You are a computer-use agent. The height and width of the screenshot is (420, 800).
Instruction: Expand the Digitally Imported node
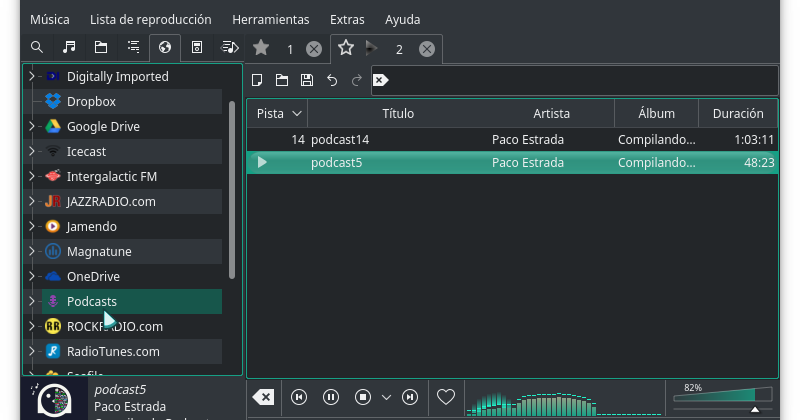tap(32, 76)
